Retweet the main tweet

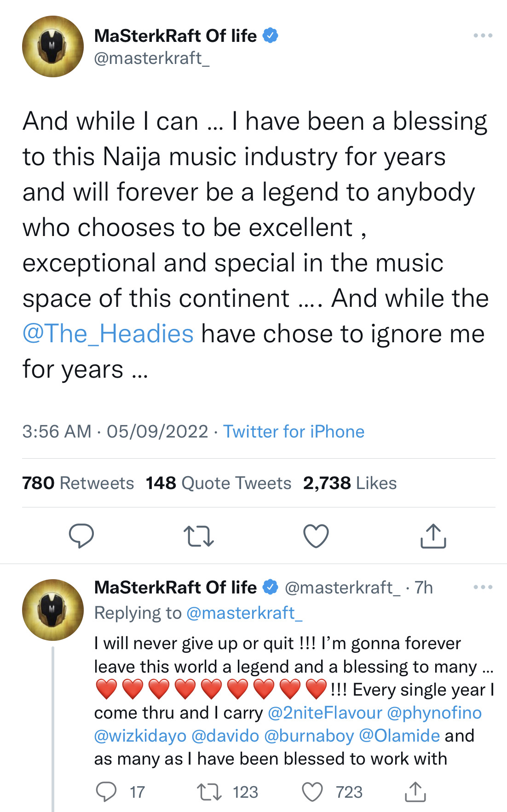198,536
